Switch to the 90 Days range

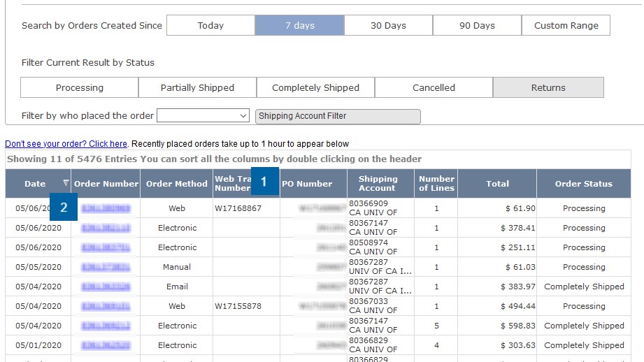point(477,25)
